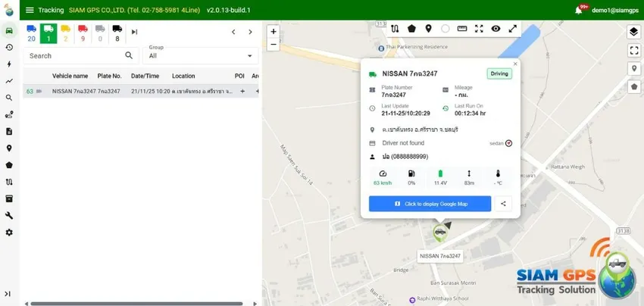The width and height of the screenshot is (644, 306).
Task: Click the NISSAN 7กฉ3247 map label
Action: click(440, 256)
